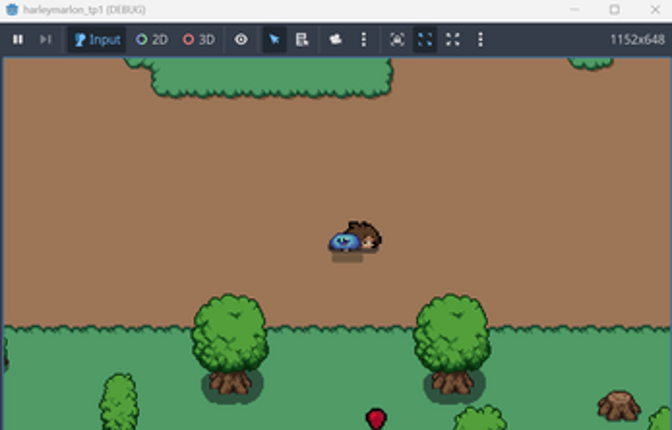
Task: Choose the list-select tool icon
Action: (x=302, y=40)
